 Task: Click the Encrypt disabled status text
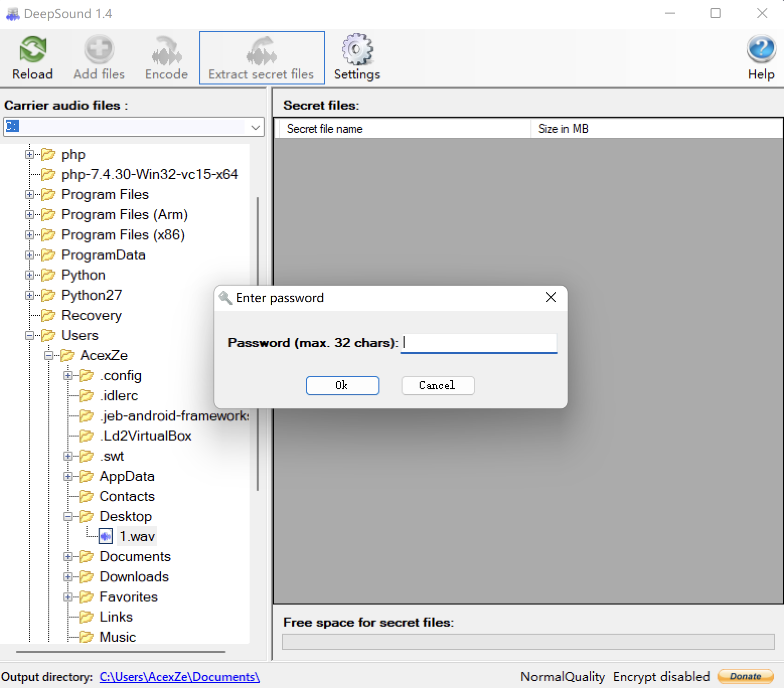coord(661,677)
